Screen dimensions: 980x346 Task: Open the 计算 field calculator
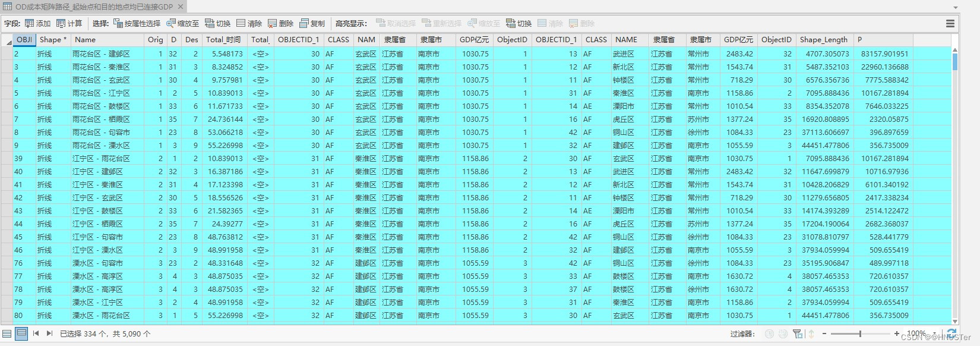point(69,24)
